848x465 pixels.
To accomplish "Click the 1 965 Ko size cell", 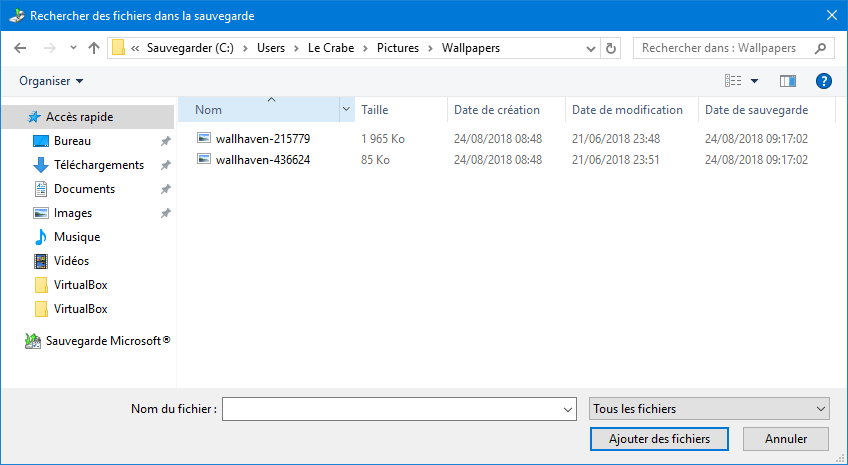I will tap(383, 139).
